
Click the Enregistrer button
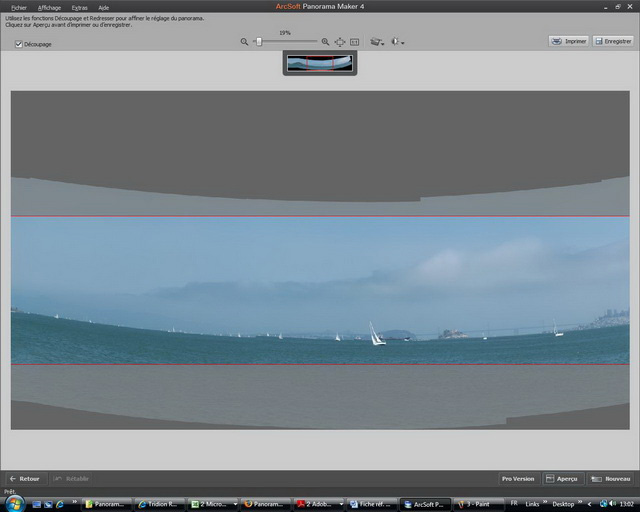pos(612,41)
